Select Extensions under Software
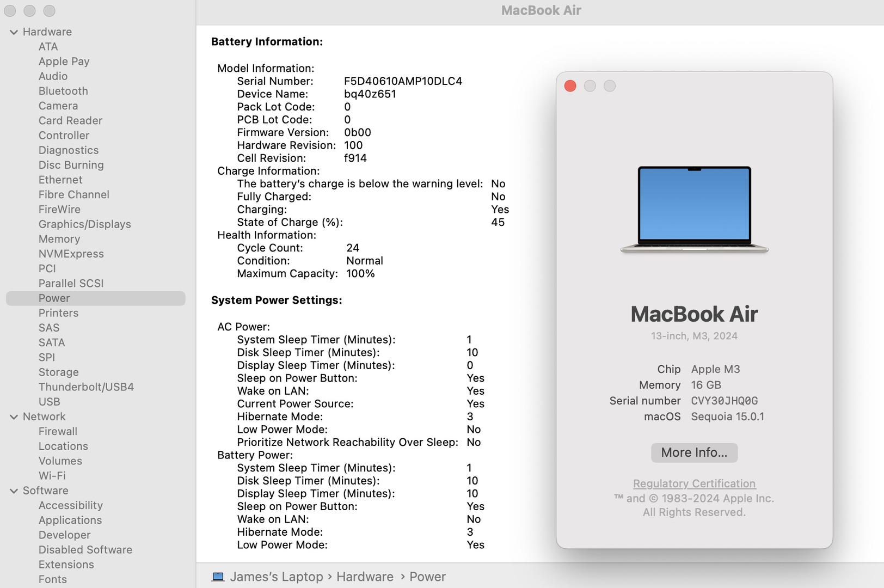Image resolution: width=884 pixels, height=588 pixels. [66, 565]
